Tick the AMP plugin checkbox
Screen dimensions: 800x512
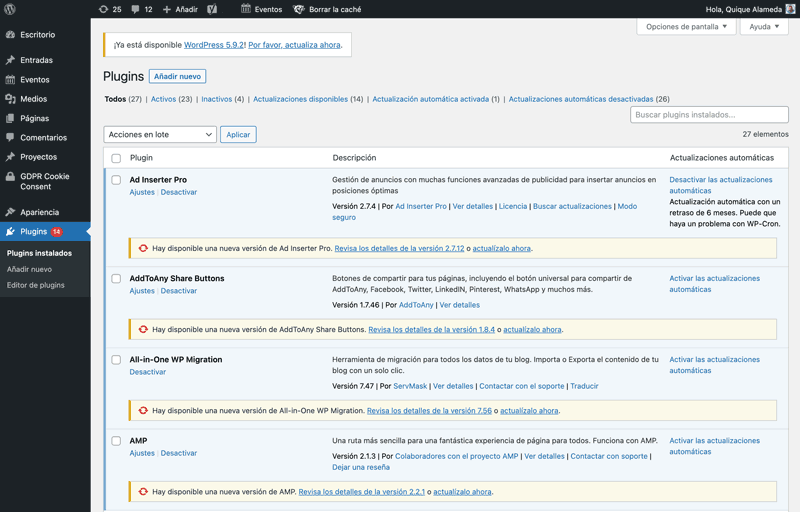pyautogui.click(x=116, y=441)
